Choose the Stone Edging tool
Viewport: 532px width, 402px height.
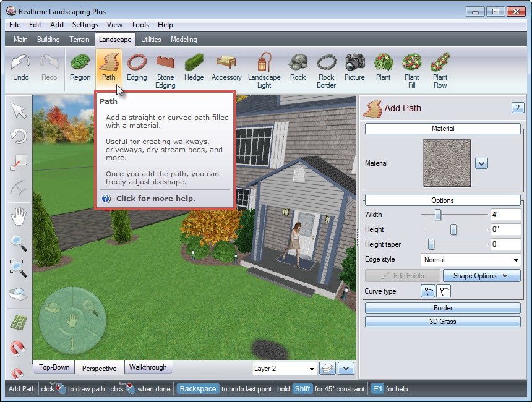tap(165, 71)
